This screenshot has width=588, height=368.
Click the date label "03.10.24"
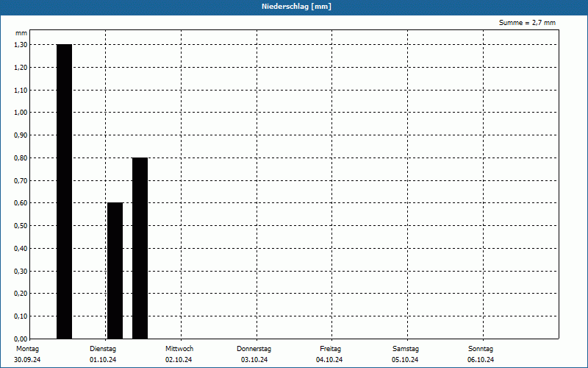point(254,360)
